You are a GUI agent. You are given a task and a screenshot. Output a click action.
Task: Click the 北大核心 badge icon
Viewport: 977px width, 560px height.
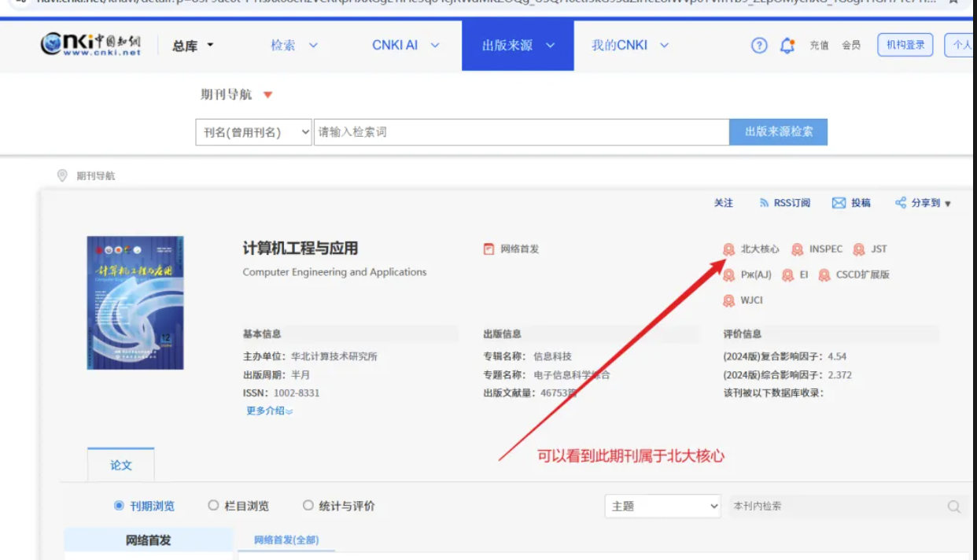[x=729, y=249]
